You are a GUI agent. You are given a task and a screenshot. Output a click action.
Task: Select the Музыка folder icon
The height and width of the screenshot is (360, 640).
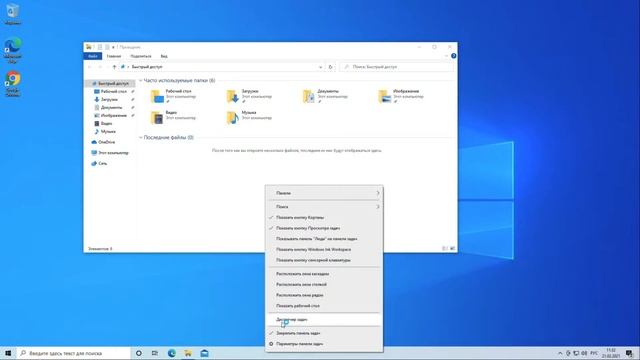233,118
